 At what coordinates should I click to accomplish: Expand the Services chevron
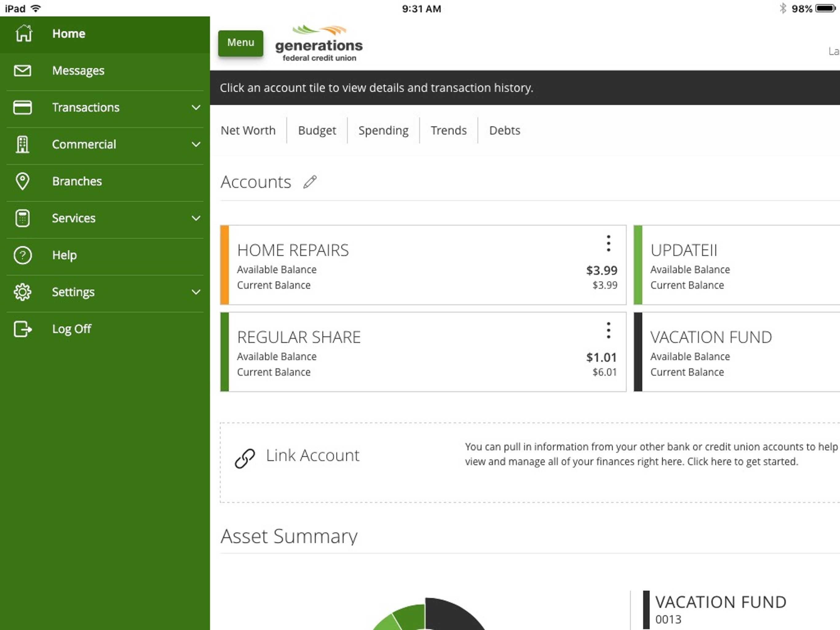point(196,218)
